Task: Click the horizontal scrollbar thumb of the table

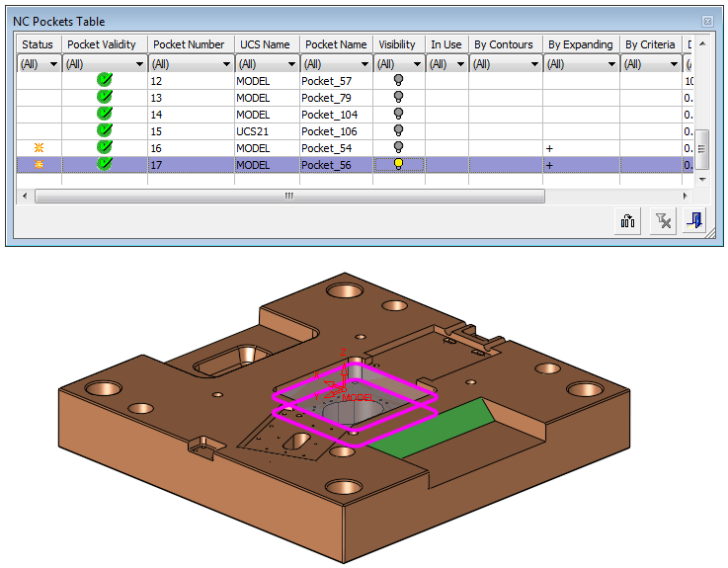Action: coord(289,197)
